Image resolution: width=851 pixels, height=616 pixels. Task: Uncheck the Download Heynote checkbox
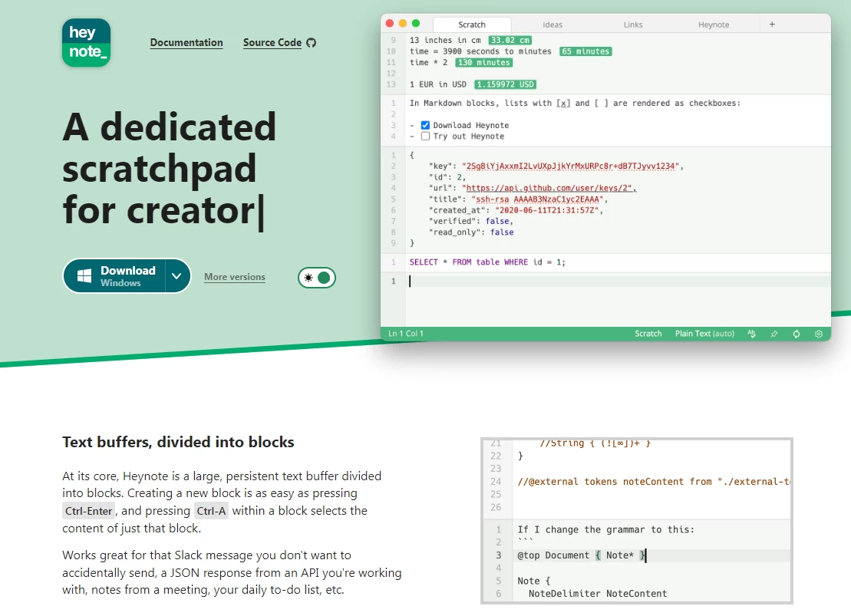[425, 125]
